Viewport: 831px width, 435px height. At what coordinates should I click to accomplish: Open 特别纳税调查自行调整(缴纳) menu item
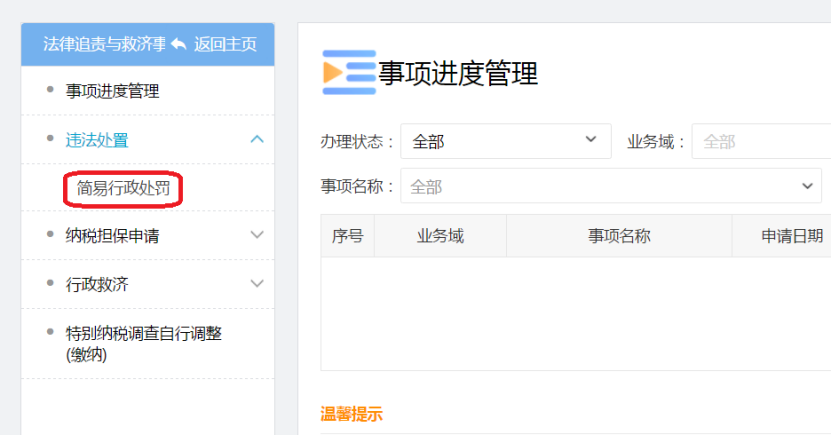[144, 343]
